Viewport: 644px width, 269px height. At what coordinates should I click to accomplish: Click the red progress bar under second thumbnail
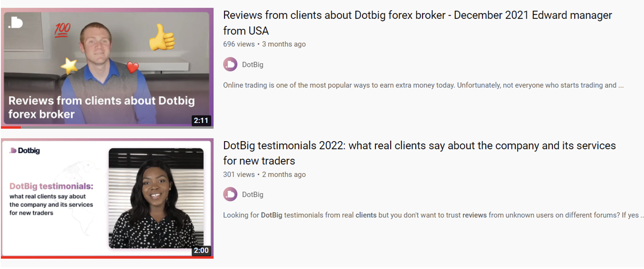pos(107,257)
